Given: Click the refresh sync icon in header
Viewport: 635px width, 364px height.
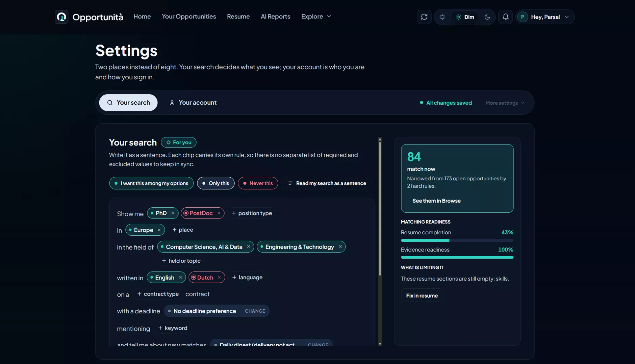Looking at the screenshot, I should 424,17.
